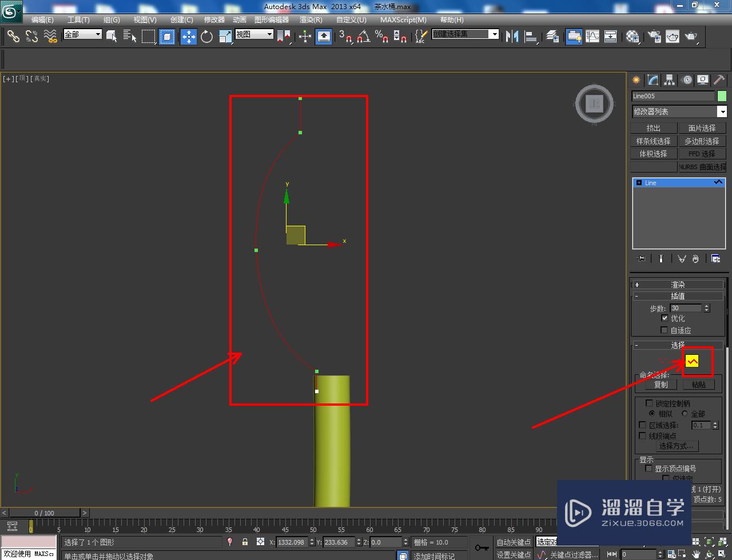
Task: Select the All radio button
Action: (x=685, y=413)
